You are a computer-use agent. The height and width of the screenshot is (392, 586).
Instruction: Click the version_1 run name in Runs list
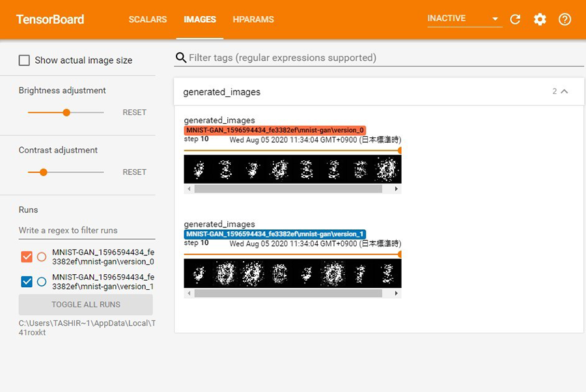pyautogui.click(x=103, y=282)
